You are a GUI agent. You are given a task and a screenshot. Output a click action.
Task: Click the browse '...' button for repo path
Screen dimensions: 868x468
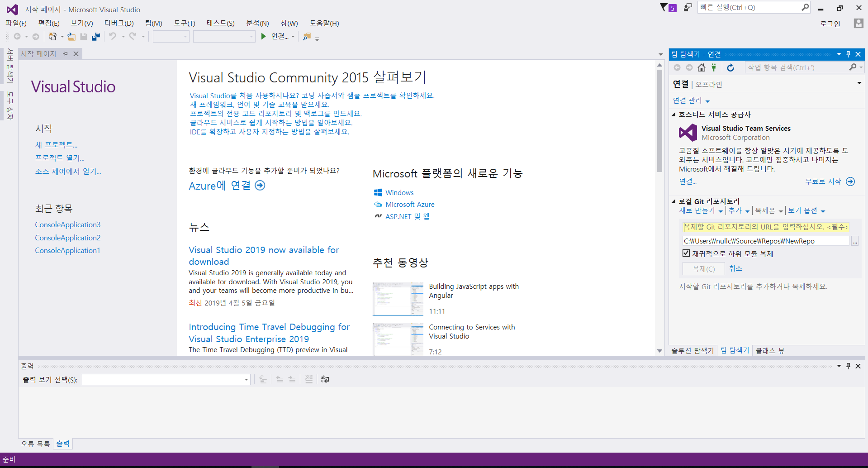click(x=855, y=241)
